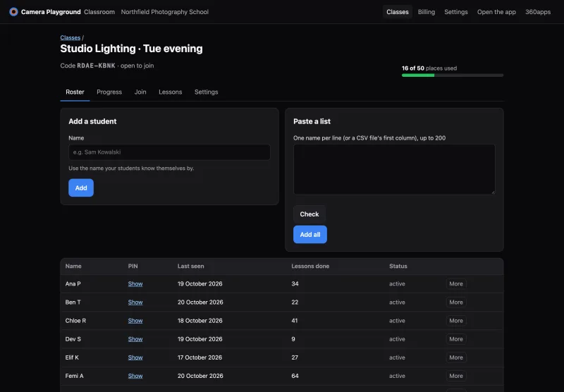Show PIN for Ben T
This screenshot has width=564, height=392.
[x=135, y=302]
